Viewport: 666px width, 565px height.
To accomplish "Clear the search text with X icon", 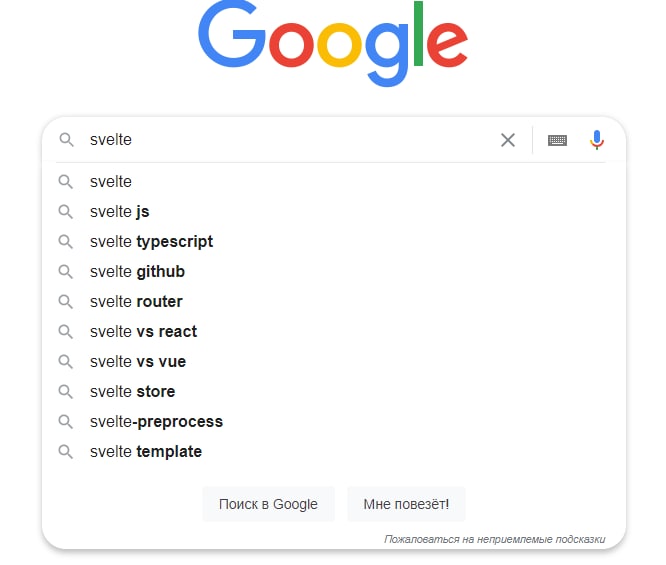I will tap(508, 140).
